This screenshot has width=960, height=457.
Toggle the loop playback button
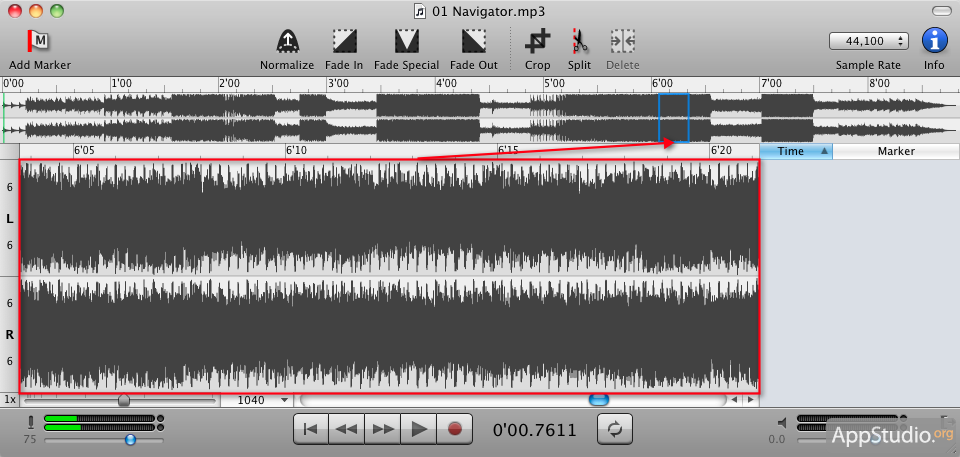coord(615,429)
